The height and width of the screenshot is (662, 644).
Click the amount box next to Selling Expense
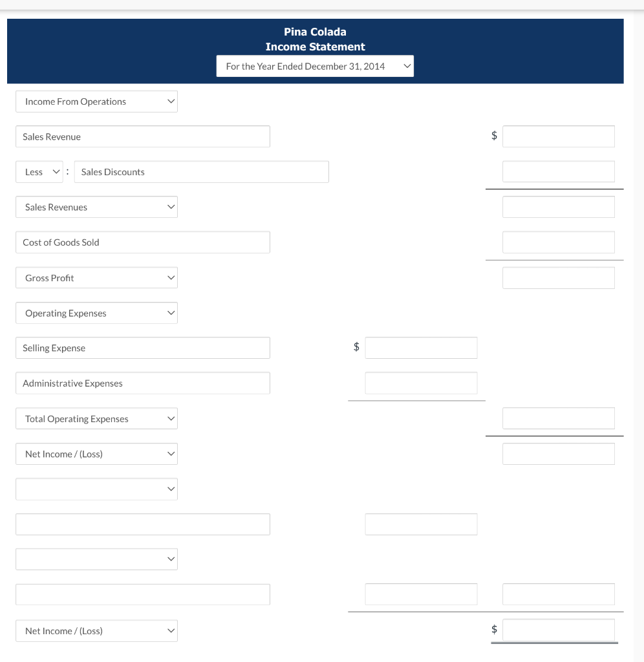pos(421,347)
